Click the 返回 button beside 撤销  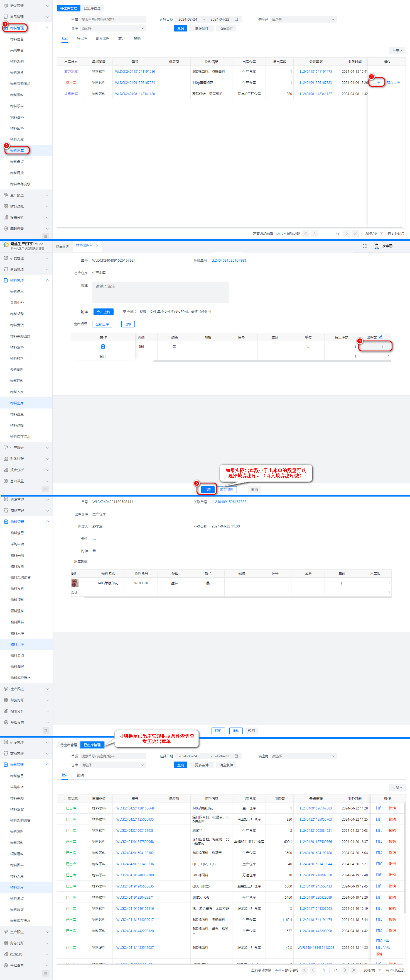point(251,731)
